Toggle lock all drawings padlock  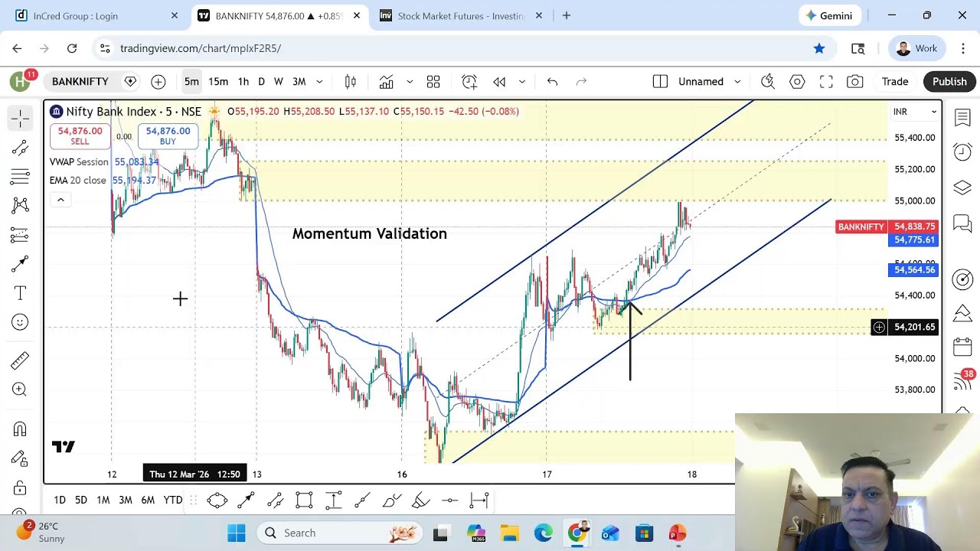20,488
